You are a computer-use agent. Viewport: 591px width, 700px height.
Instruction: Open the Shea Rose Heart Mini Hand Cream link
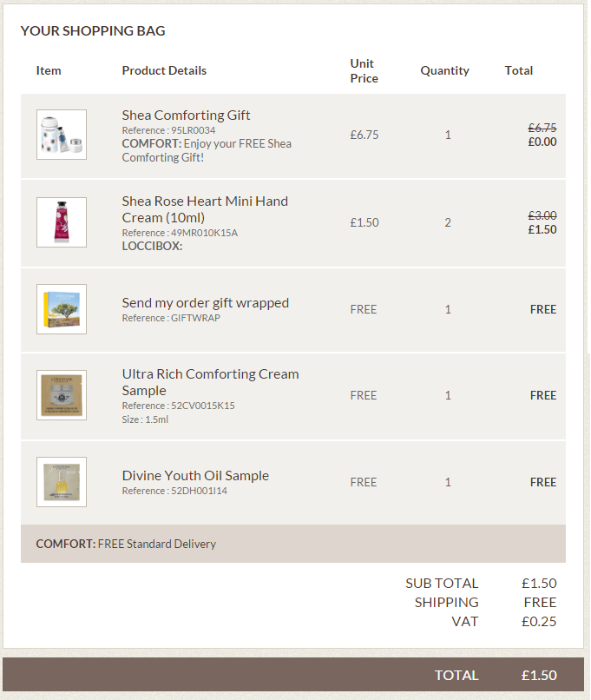click(x=205, y=209)
